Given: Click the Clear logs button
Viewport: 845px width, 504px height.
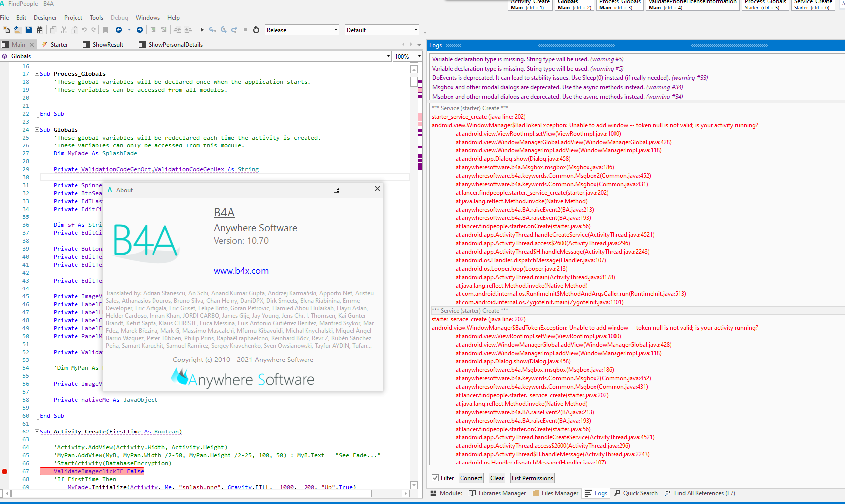Looking at the screenshot, I should (497, 478).
